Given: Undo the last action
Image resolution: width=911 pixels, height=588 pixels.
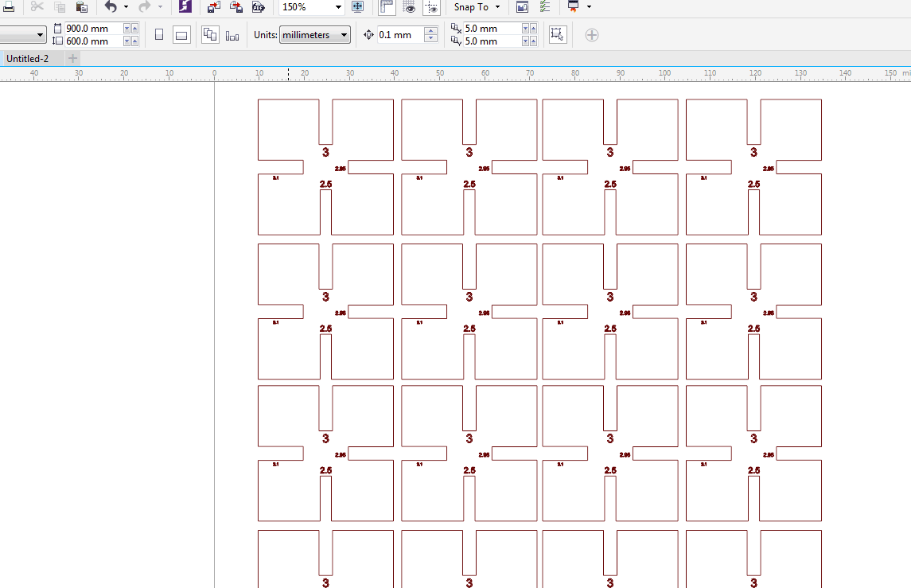Looking at the screenshot, I should (x=111, y=7).
